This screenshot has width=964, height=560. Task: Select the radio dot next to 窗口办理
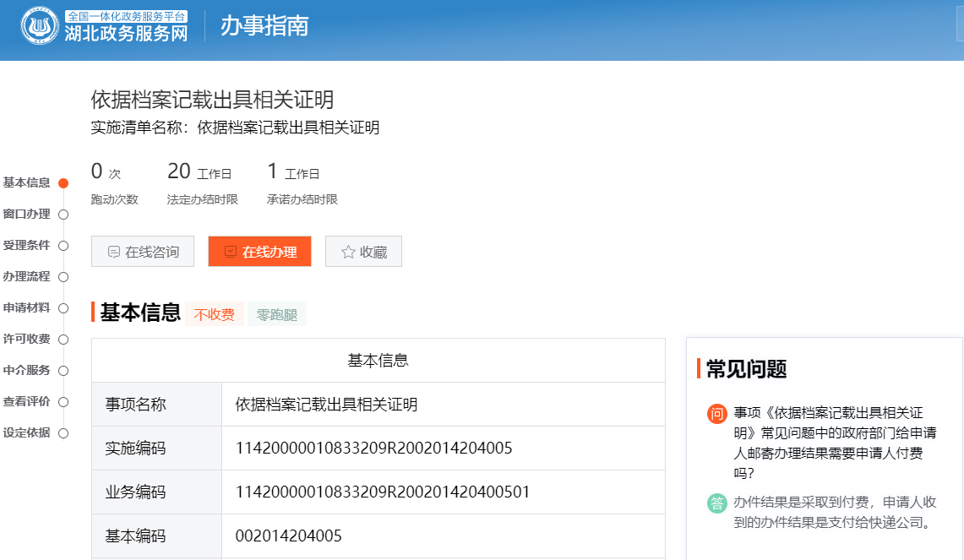pyautogui.click(x=63, y=215)
